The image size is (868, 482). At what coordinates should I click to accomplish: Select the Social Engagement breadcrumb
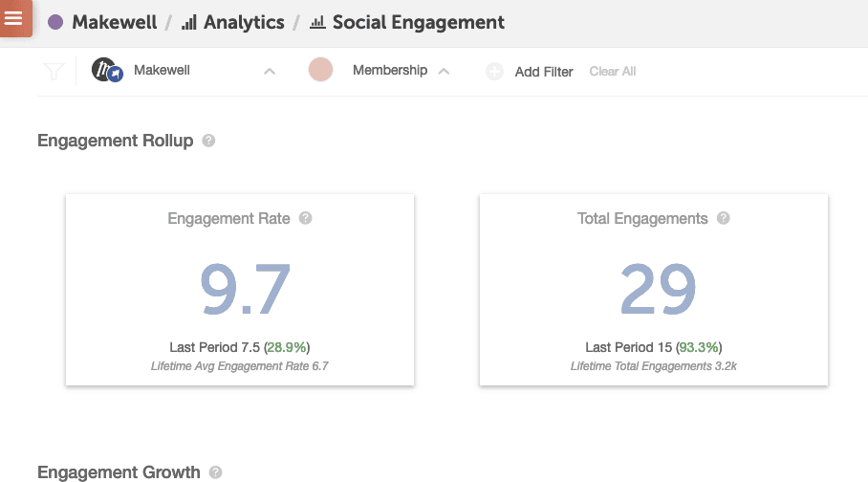coord(418,22)
